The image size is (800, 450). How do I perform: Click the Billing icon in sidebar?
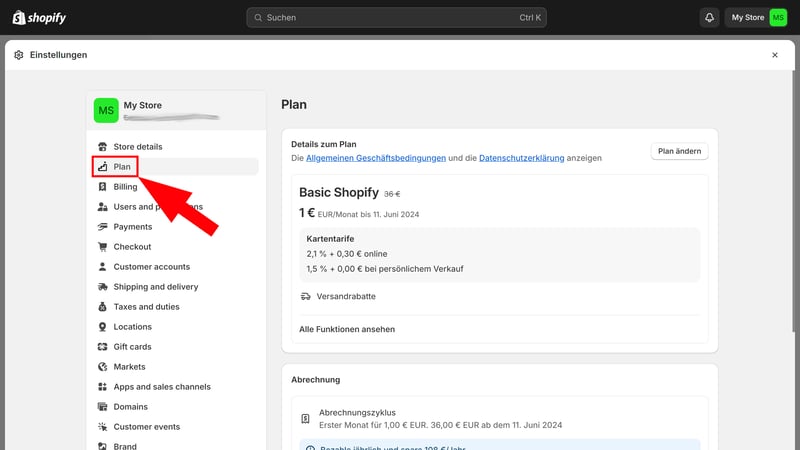click(103, 187)
